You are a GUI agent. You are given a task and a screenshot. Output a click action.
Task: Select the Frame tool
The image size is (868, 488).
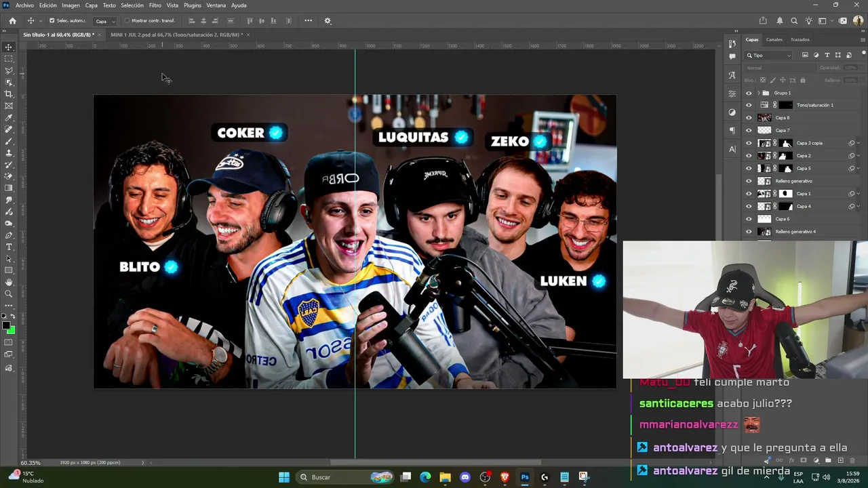click(x=9, y=106)
